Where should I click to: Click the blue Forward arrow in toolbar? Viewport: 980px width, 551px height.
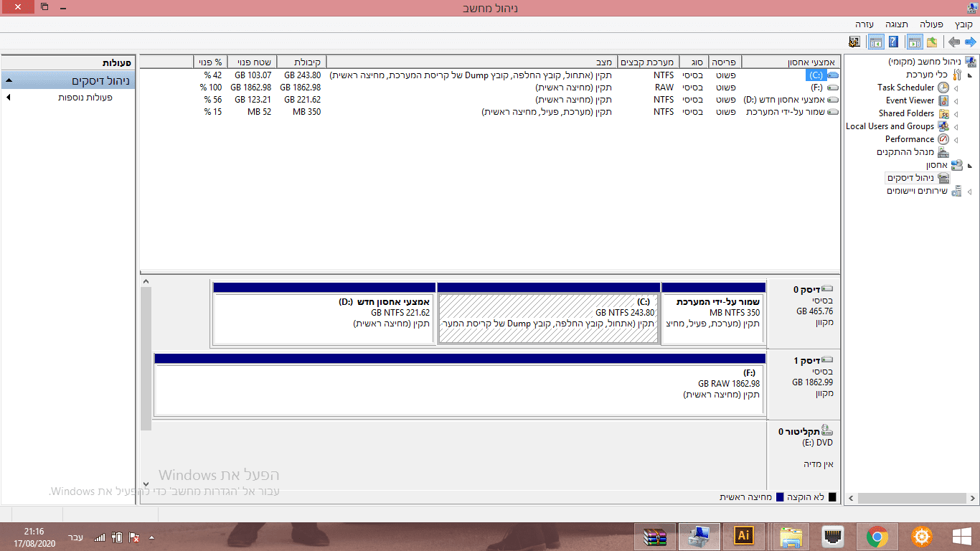click(x=970, y=42)
